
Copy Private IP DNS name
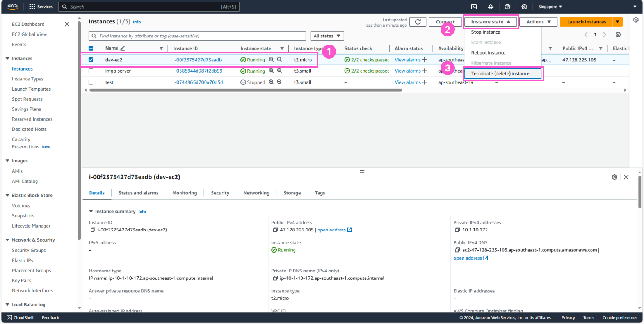click(x=275, y=278)
